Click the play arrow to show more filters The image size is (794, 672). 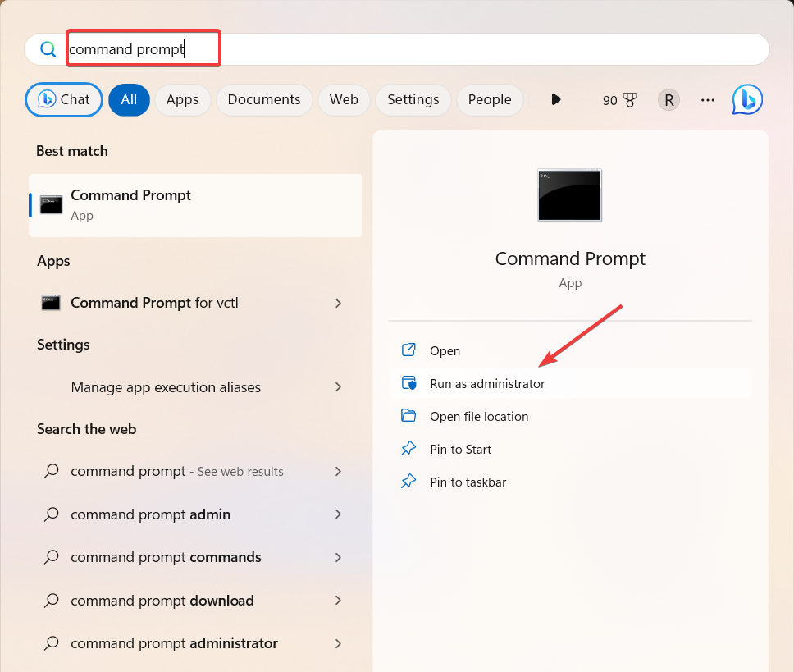pyautogui.click(x=555, y=99)
